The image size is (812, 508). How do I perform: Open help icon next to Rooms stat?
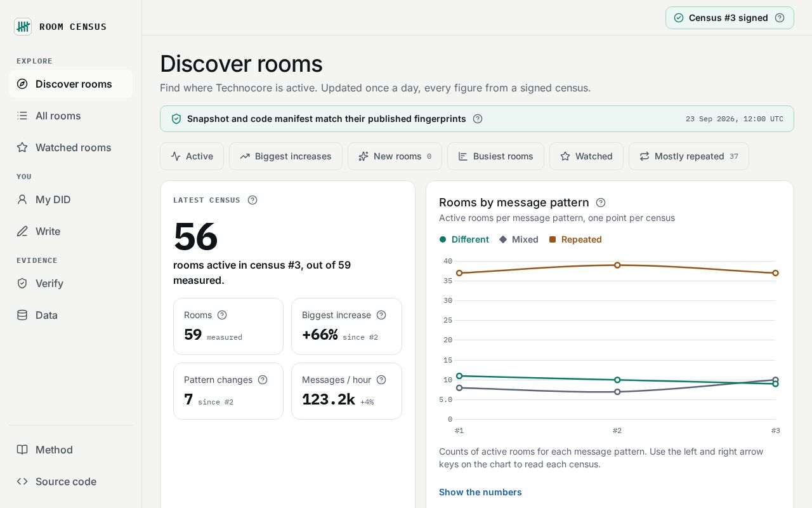point(222,315)
